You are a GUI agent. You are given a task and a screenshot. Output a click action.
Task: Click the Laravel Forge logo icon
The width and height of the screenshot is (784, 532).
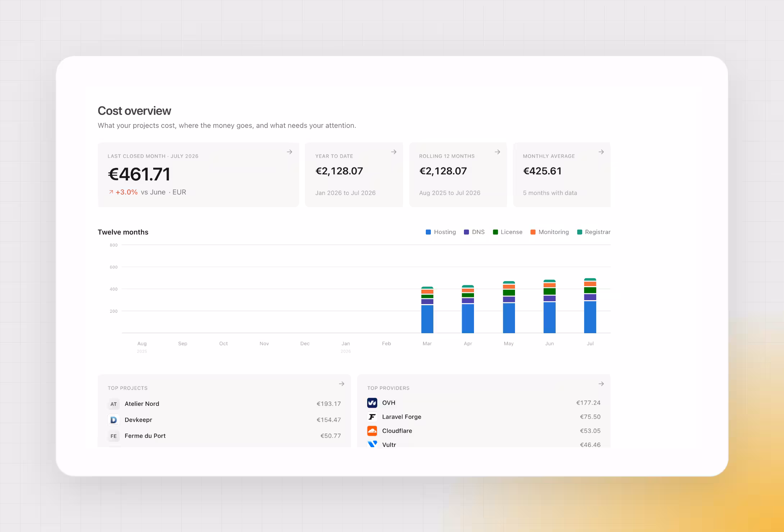click(372, 417)
